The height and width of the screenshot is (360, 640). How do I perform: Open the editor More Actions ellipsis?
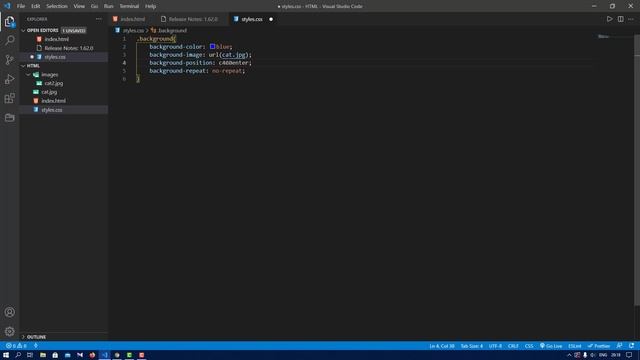pyautogui.click(x=631, y=19)
